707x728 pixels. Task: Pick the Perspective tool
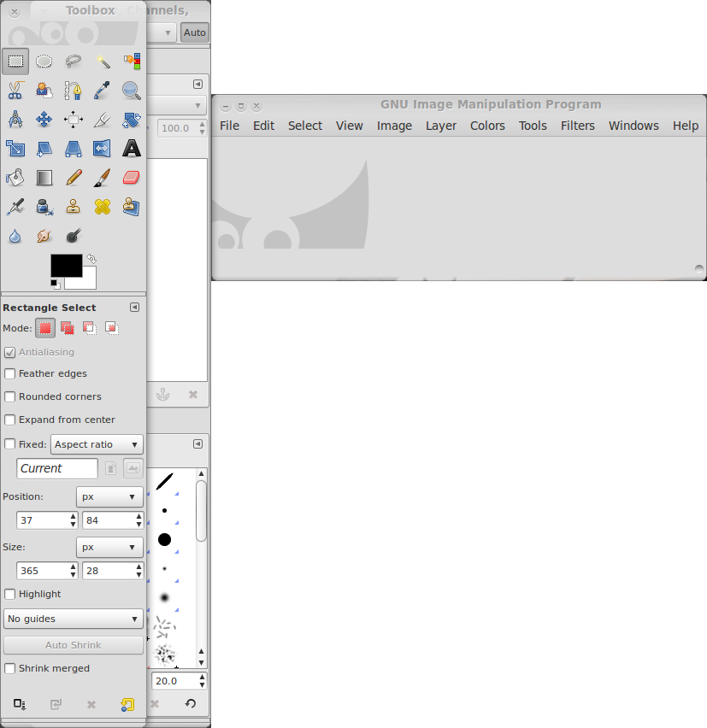[73, 149]
